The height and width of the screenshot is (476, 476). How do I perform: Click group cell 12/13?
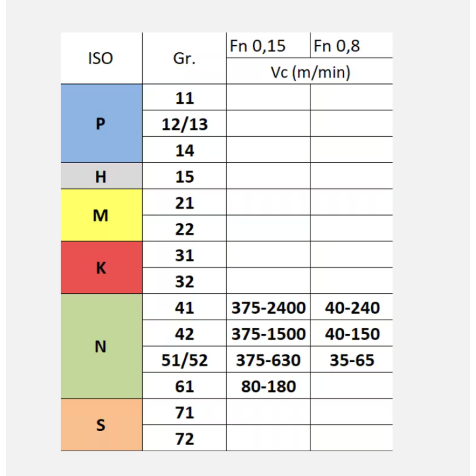[x=185, y=124]
